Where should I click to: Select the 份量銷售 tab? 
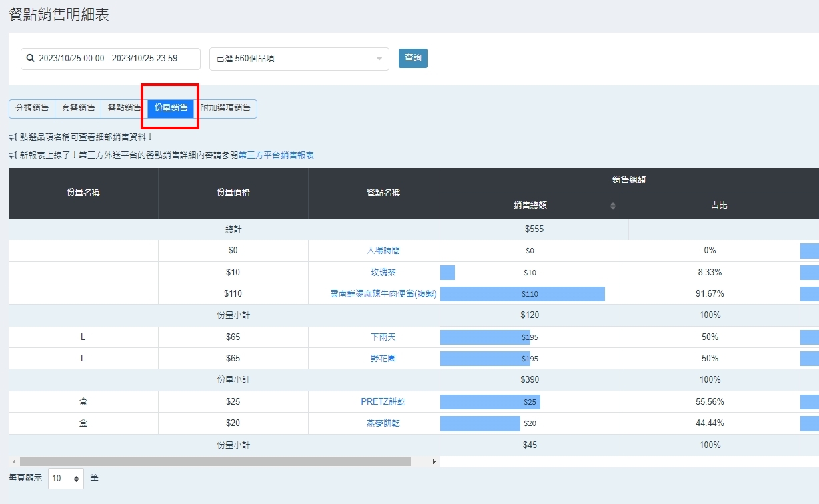tap(171, 108)
